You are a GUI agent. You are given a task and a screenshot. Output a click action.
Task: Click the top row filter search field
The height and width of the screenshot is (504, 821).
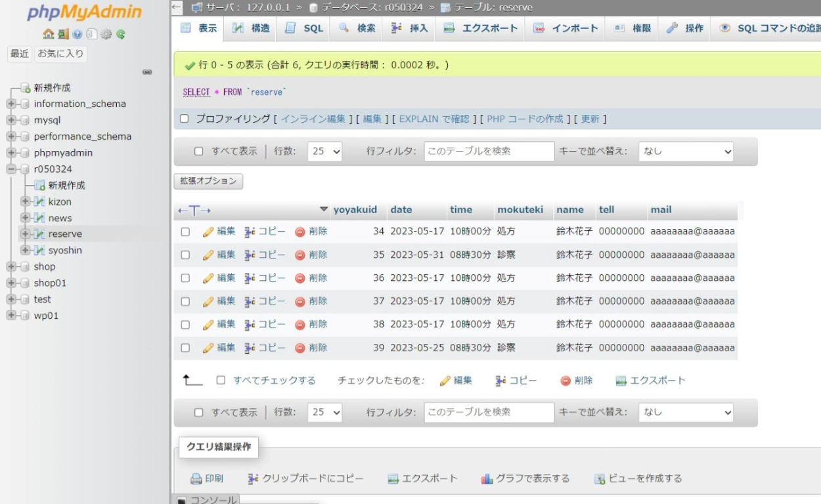tap(489, 152)
